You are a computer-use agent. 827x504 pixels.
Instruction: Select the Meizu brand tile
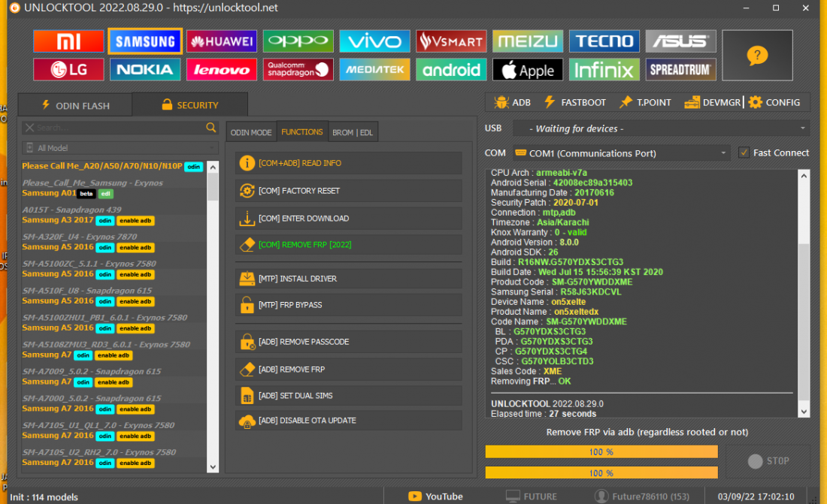click(528, 41)
